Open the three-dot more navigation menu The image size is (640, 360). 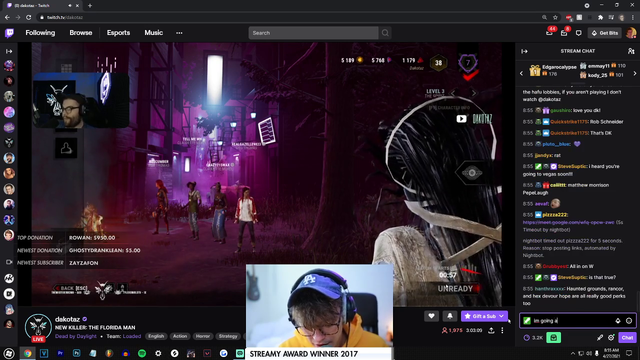point(179,33)
